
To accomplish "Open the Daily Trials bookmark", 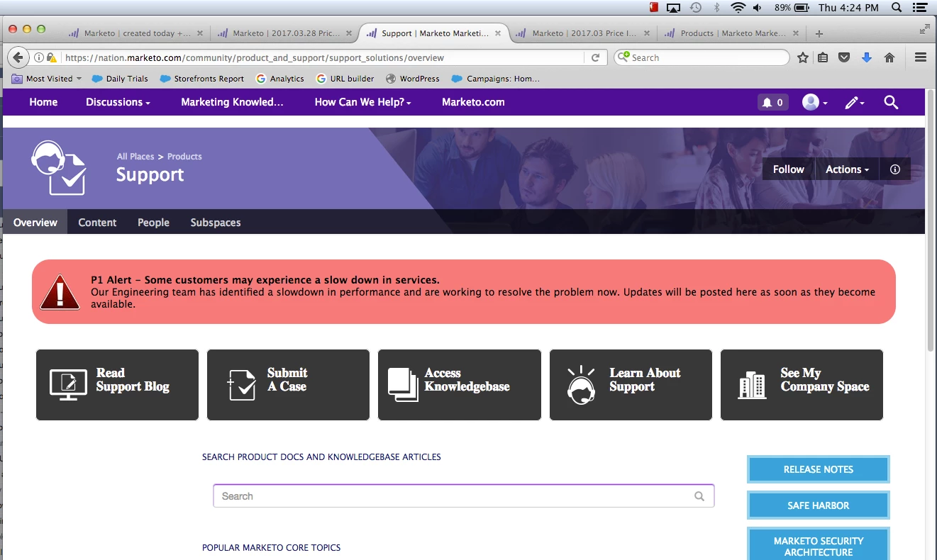I will pos(120,79).
